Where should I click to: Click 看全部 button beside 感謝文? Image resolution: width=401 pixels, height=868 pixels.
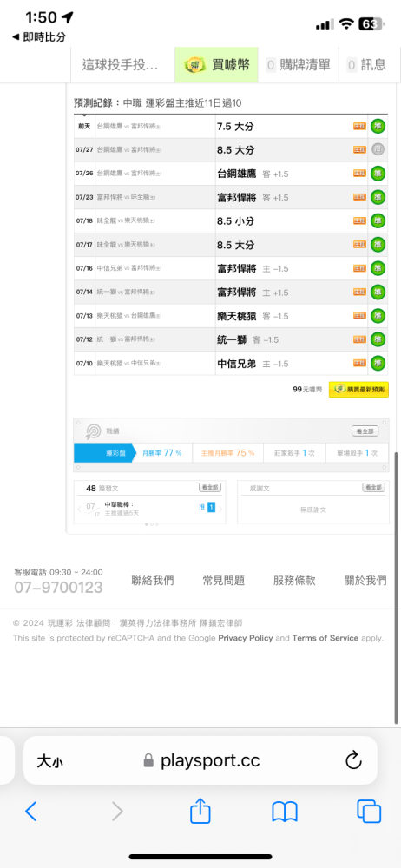(373, 488)
